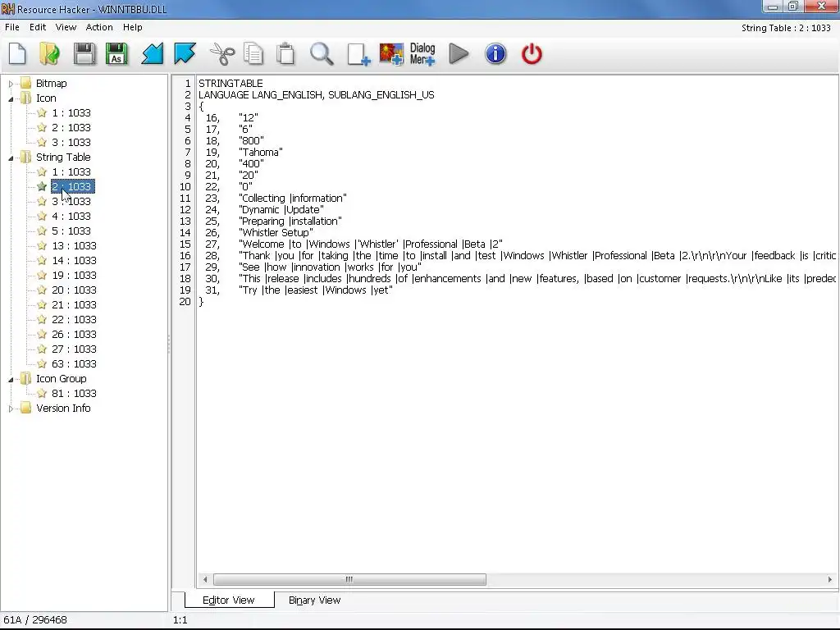Click the "Tahoma" string value
Viewport: 840px width, 630px height.
coord(260,152)
